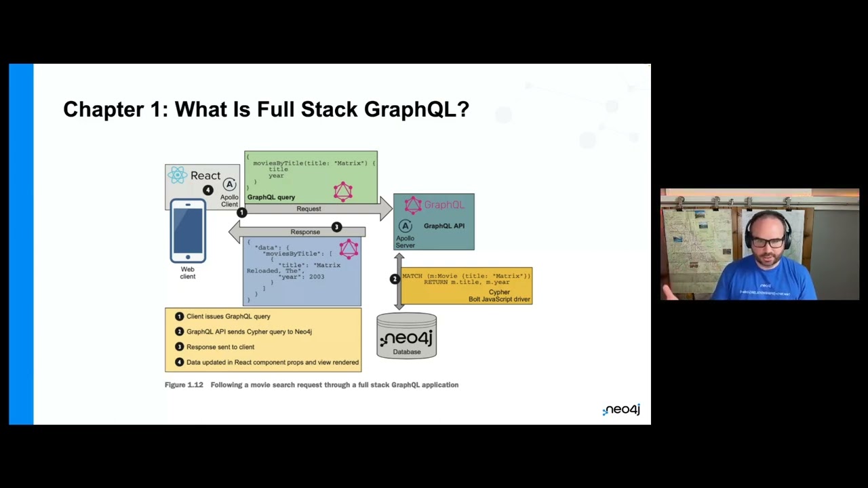Click the 'moviesByTitle(title: "Matrix")' query line
The height and width of the screenshot is (488, 868).
314,163
